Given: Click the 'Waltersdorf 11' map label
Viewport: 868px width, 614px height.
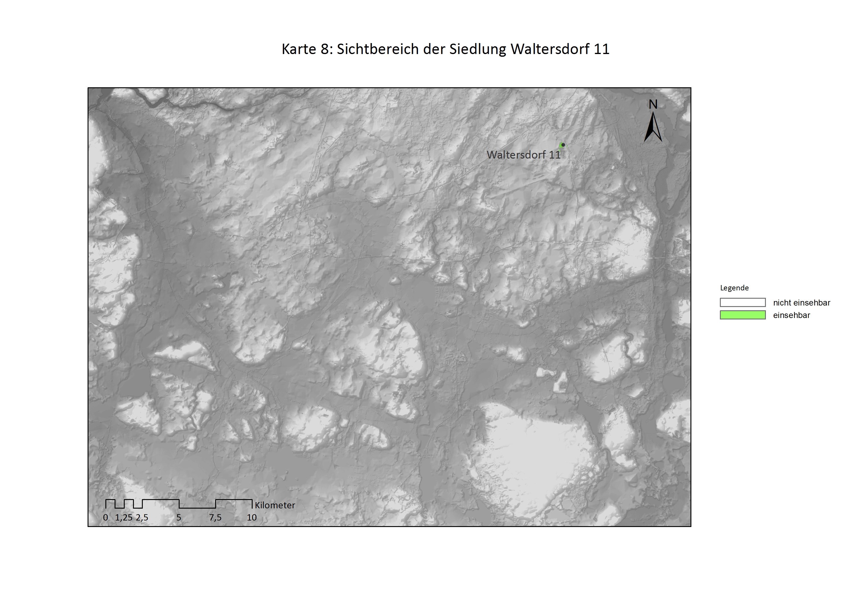Looking at the screenshot, I should [524, 155].
